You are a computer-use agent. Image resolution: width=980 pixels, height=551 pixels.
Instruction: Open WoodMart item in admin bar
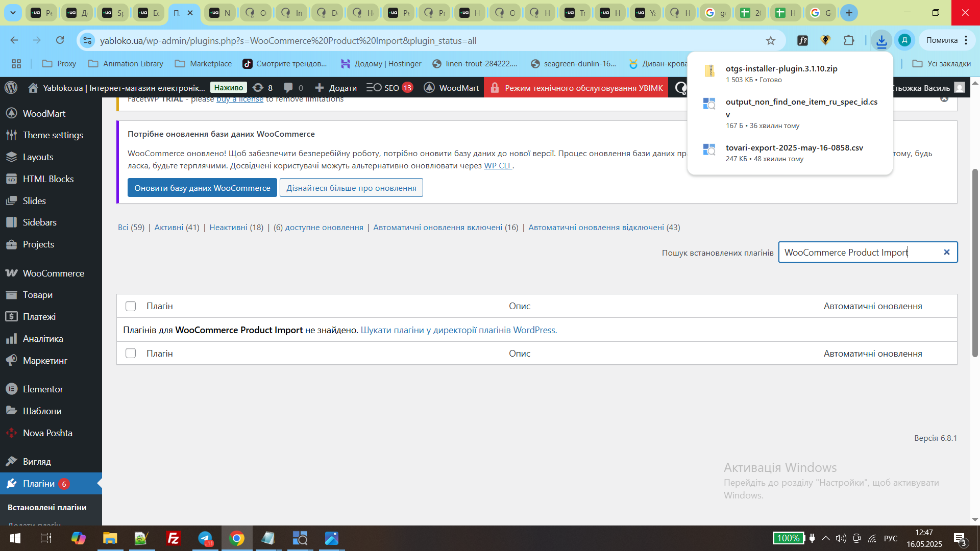point(452,88)
